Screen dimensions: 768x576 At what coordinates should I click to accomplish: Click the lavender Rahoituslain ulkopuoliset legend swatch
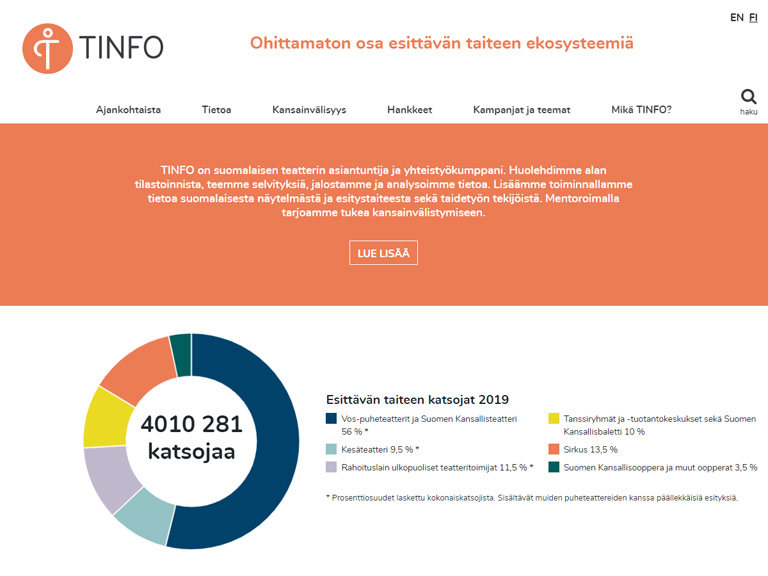(332, 467)
